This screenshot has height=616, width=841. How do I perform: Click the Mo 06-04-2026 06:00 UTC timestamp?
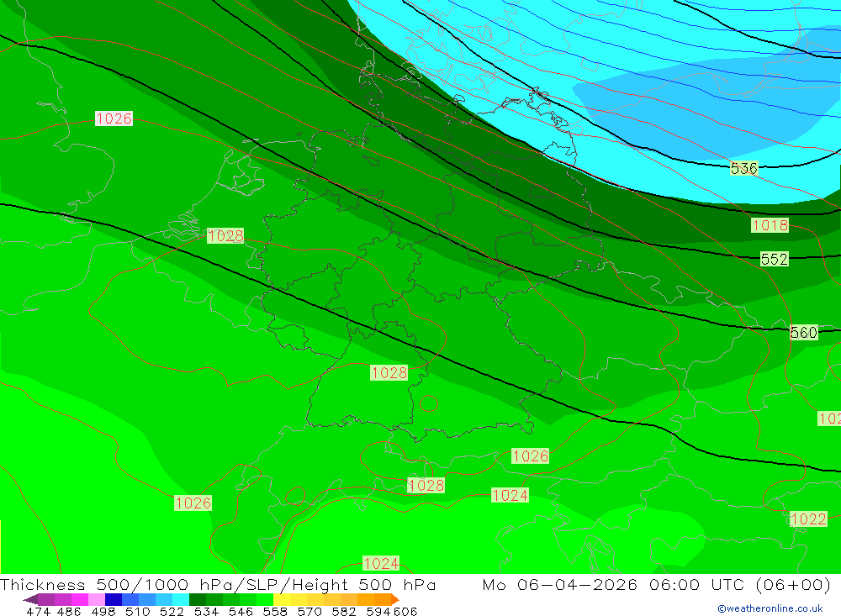tap(656, 584)
